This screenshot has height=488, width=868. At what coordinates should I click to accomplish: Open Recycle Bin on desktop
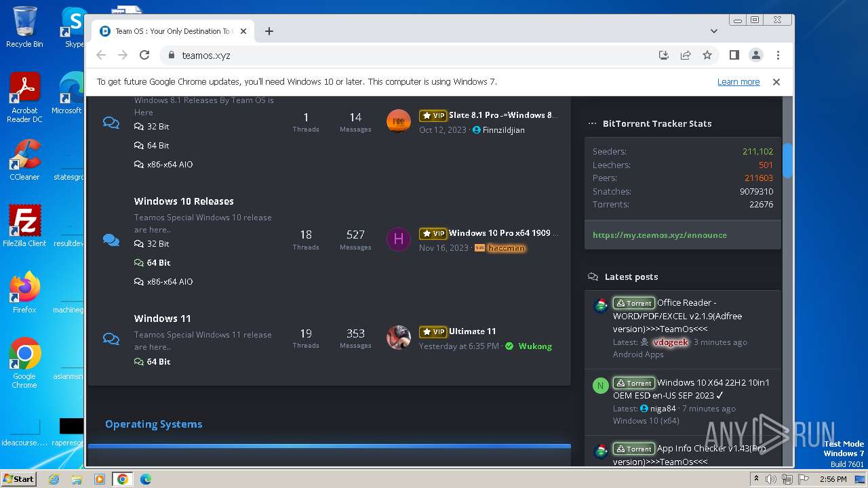(x=24, y=27)
